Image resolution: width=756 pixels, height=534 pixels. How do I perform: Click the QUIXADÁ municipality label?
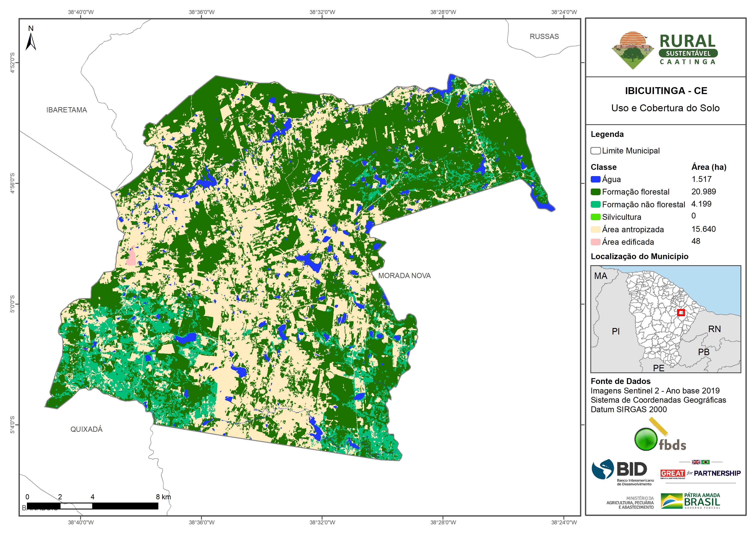tap(86, 429)
